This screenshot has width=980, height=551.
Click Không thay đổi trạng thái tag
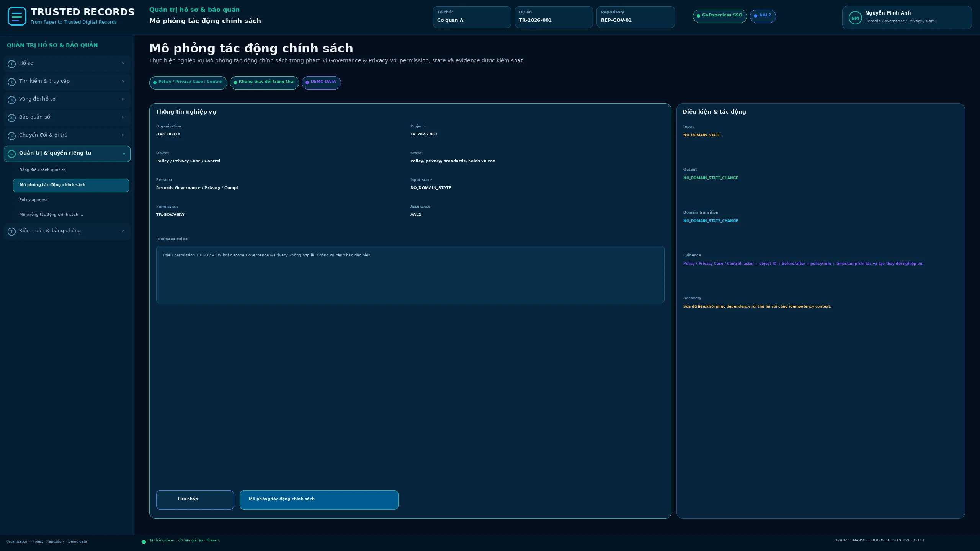(x=264, y=82)
